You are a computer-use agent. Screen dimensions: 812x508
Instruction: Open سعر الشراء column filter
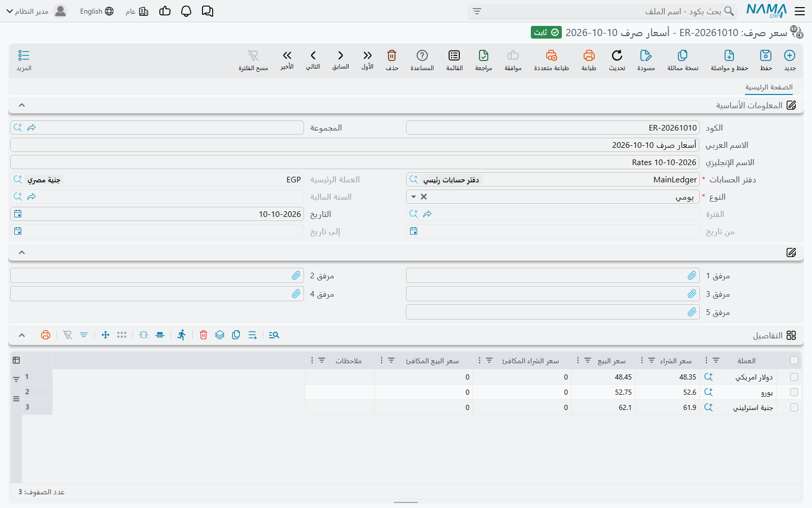coord(652,360)
